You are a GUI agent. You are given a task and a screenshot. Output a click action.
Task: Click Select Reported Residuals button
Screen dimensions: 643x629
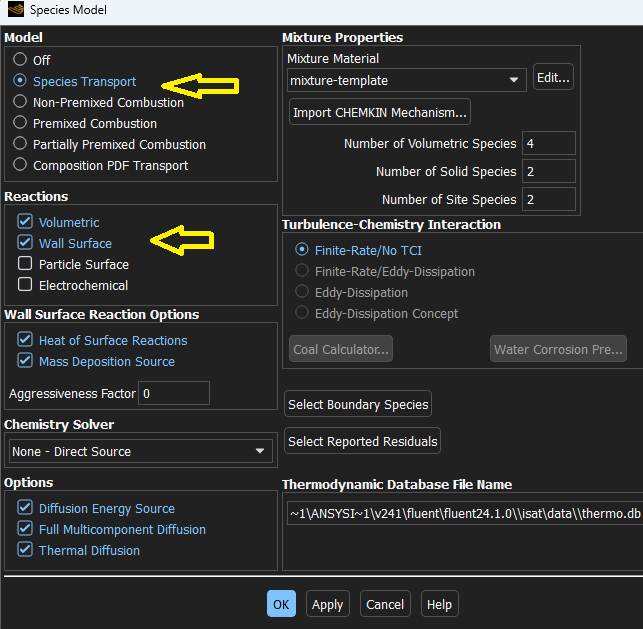(362, 441)
